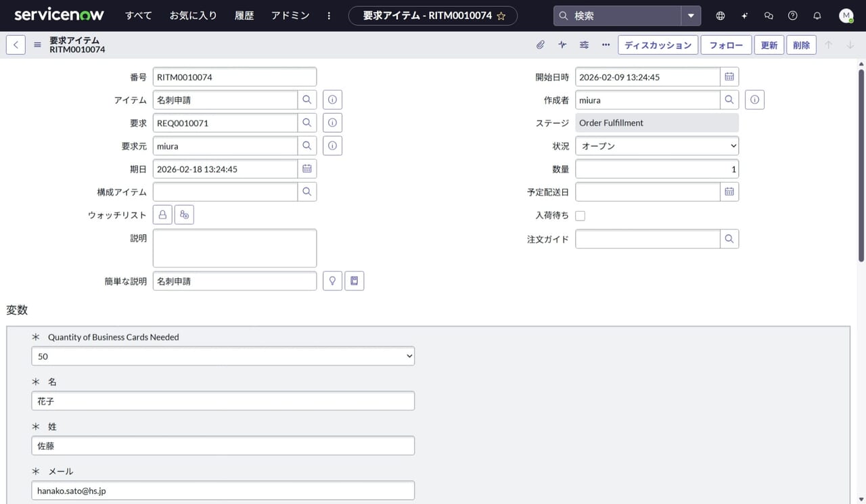Show info for the 要求 REQ0010071 record

[332, 123]
